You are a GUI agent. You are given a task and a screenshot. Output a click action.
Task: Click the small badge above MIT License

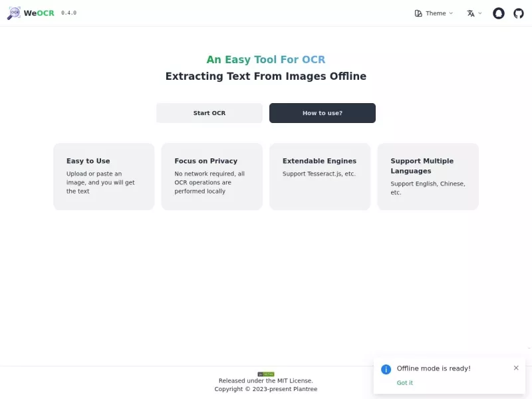(x=265, y=374)
